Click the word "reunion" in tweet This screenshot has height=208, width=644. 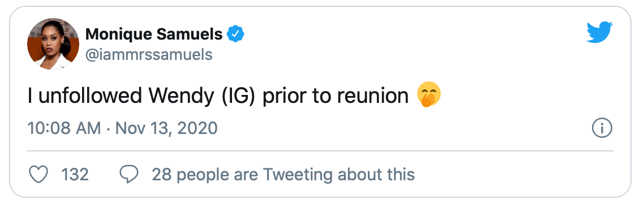pos(372,96)
